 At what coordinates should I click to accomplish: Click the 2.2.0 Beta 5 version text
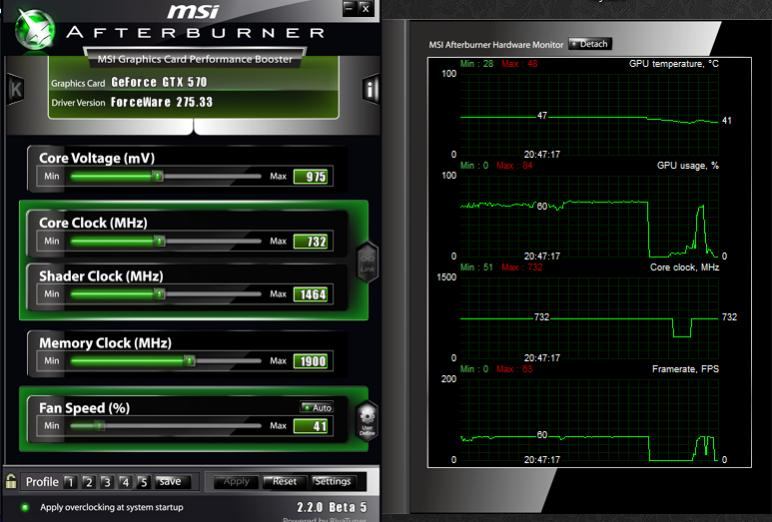tap(332, 507)
